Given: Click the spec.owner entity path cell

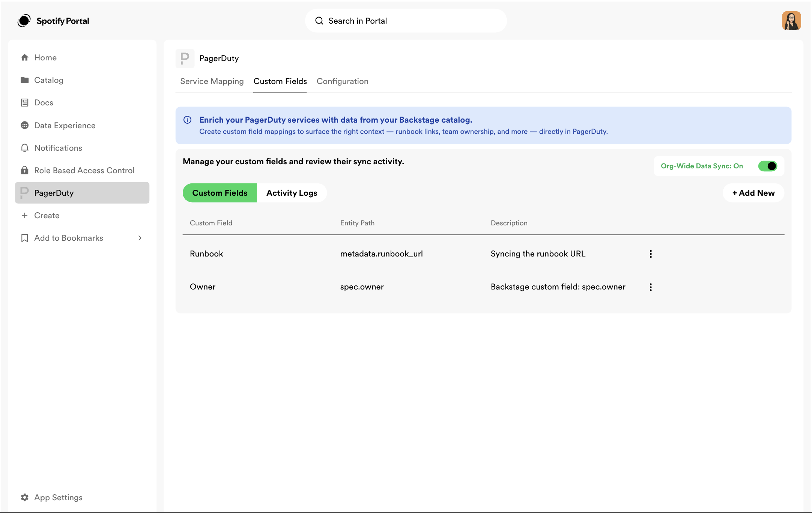Looking at the screenshot, I should [x=362, y=287].
